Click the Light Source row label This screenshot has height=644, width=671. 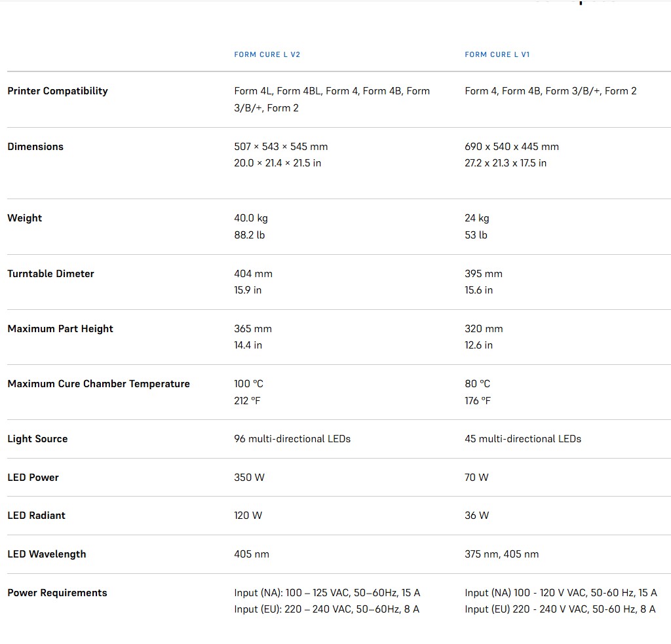click(x=37, y=439)
